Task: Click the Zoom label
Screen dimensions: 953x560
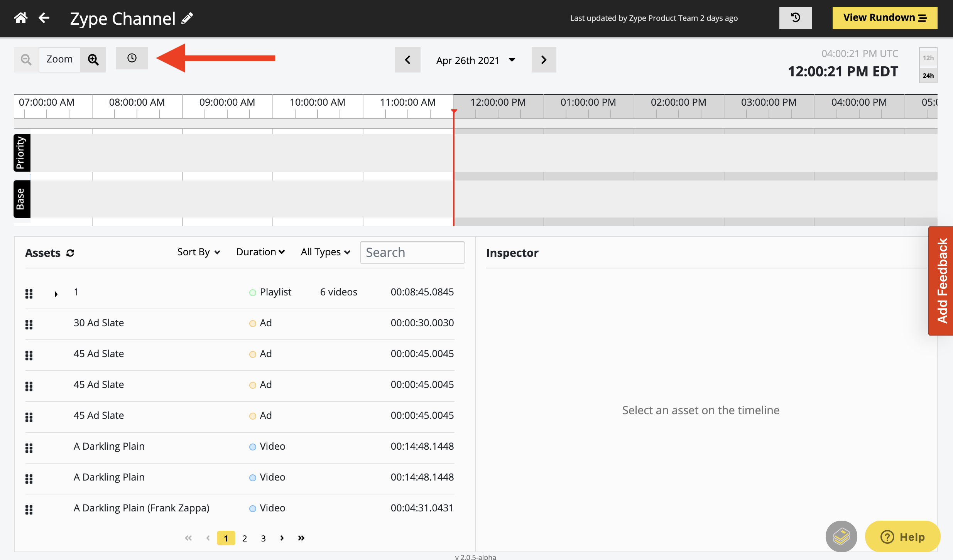Action: pyautogui.click(x=59, y=59)
